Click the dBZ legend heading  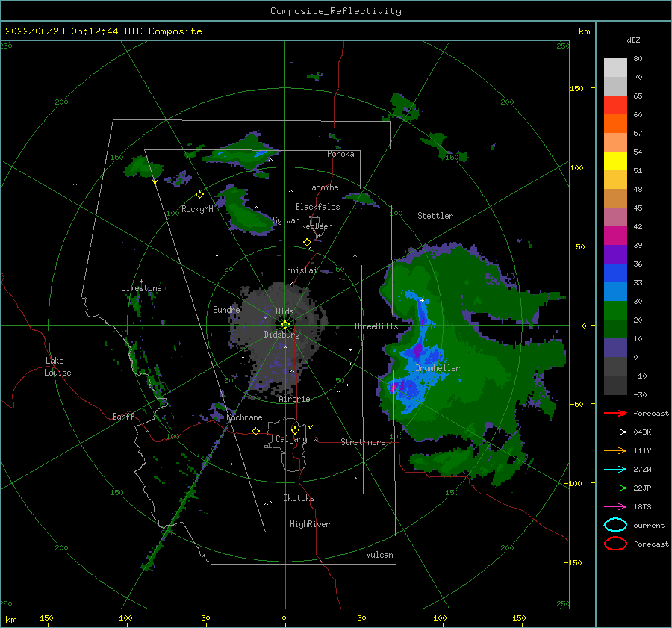(x=633, y=40)
